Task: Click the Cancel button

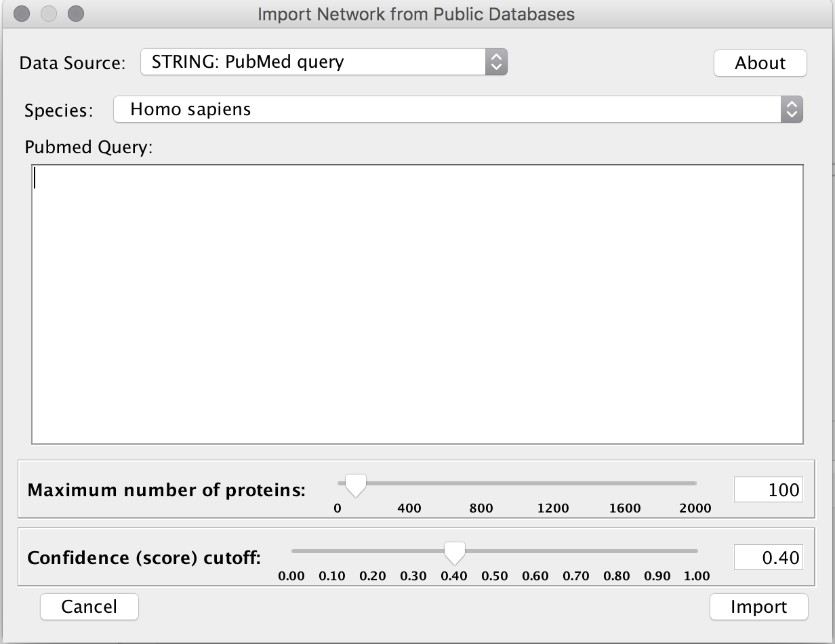Action: (x=89, y=607)
